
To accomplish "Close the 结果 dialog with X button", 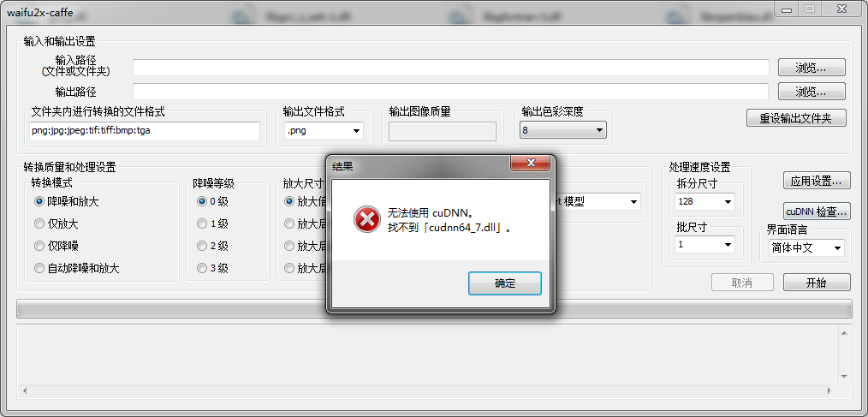I will tap(531, 163).
